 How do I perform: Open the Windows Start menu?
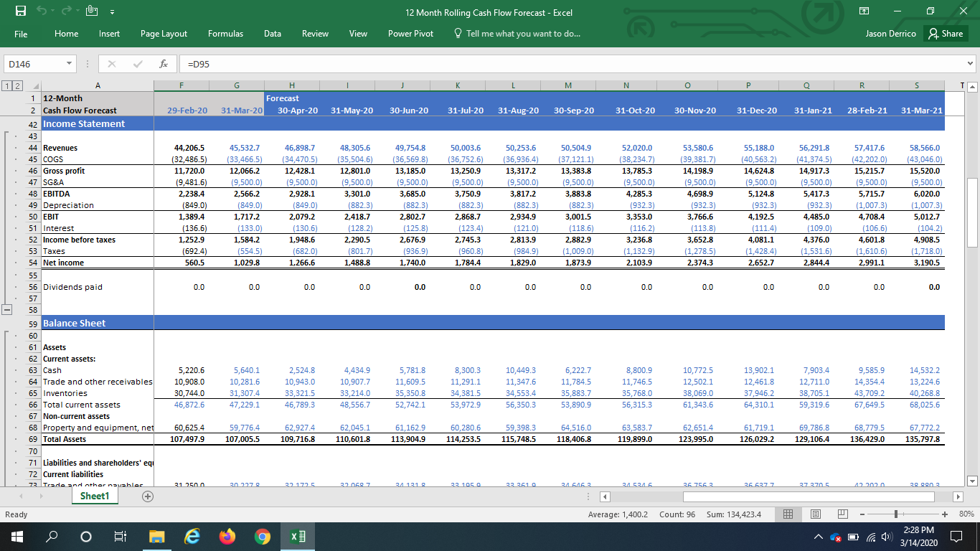(17, 537)
